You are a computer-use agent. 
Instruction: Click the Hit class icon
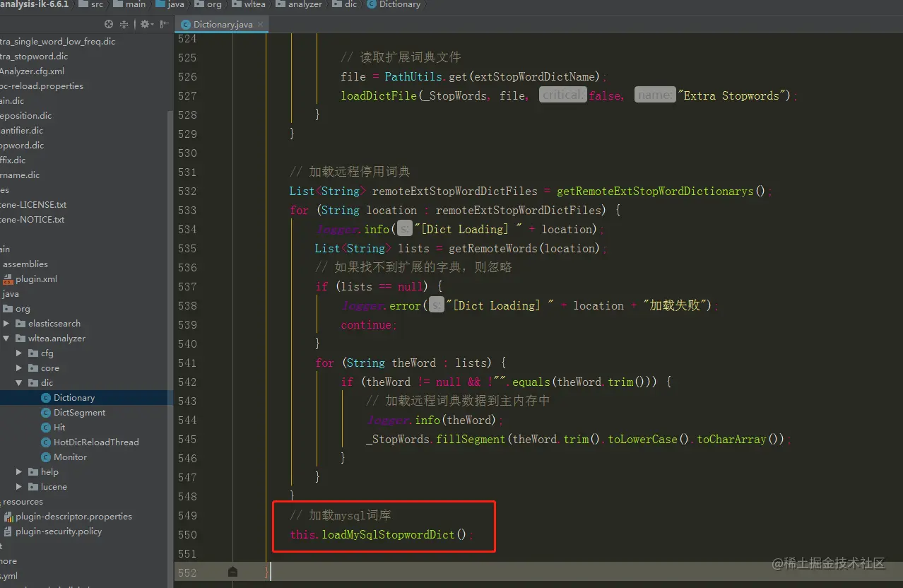pyautogui.click(x=46, y=428)
